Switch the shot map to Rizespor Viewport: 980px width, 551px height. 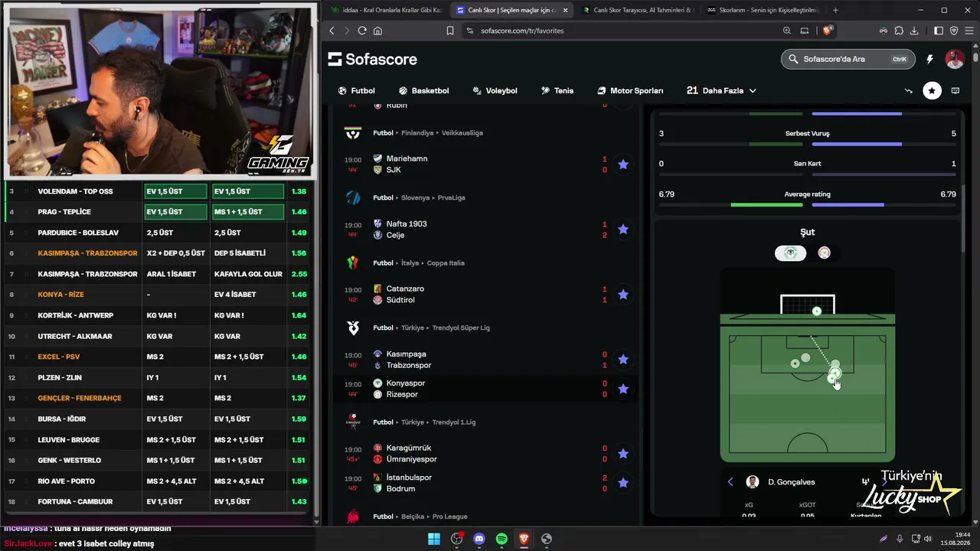coord(824,253)
